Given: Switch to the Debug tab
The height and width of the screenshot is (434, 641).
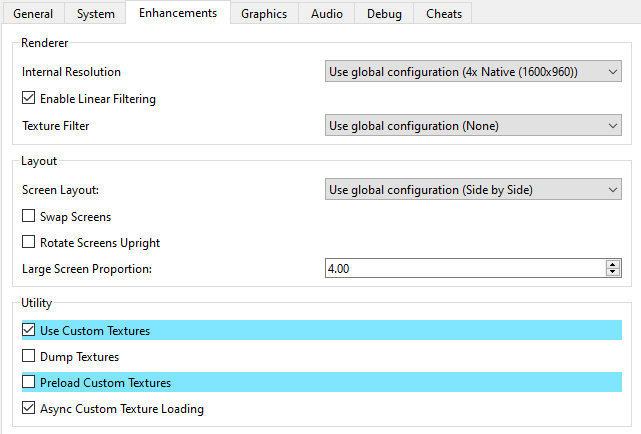Looking at the screenshot, I should (x=384, y=13).
